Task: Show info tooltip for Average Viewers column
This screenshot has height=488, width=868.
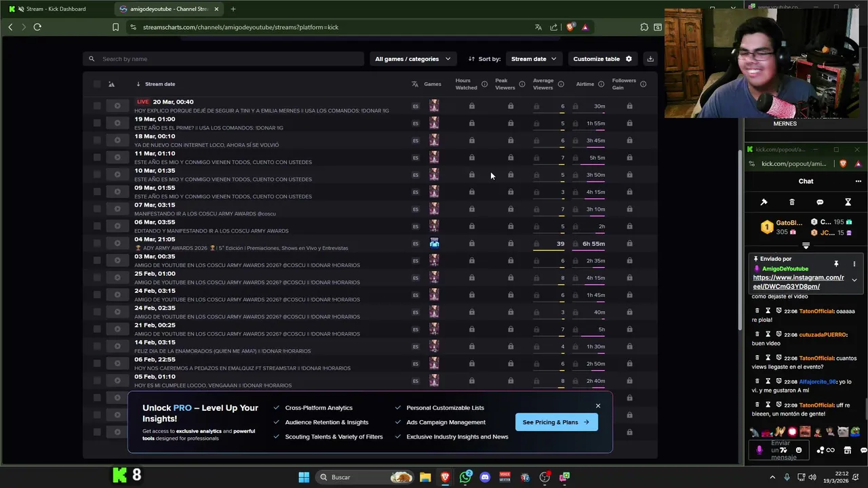Action: tap(561, 84)
